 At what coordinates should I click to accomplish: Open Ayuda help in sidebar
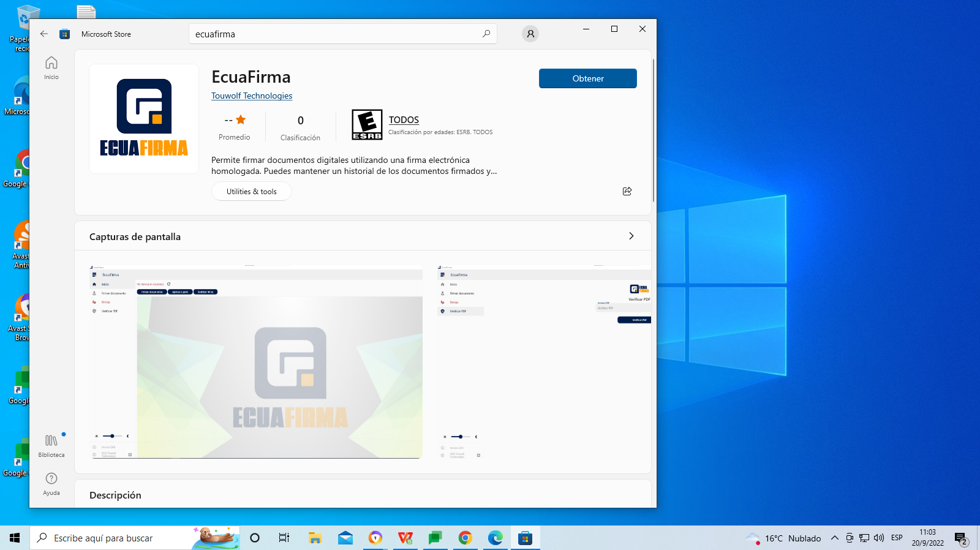[x=51, y=484]
